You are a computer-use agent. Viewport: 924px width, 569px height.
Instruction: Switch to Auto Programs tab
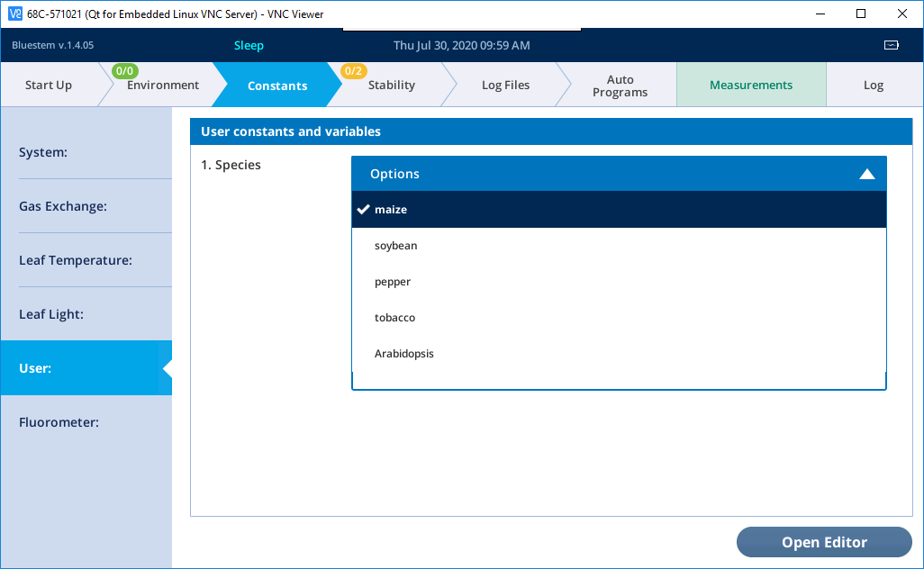click(x=620, y=86)
